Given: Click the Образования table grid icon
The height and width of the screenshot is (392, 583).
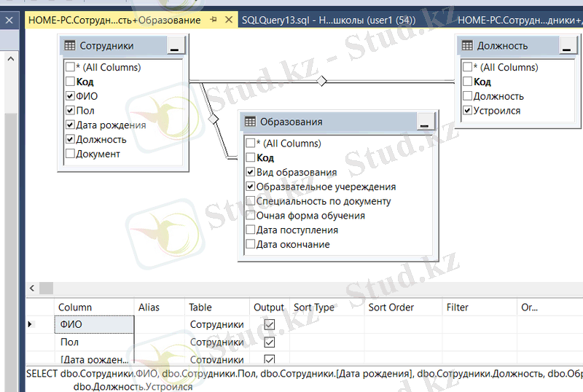Looking at the screenshot, I should 250,122.
